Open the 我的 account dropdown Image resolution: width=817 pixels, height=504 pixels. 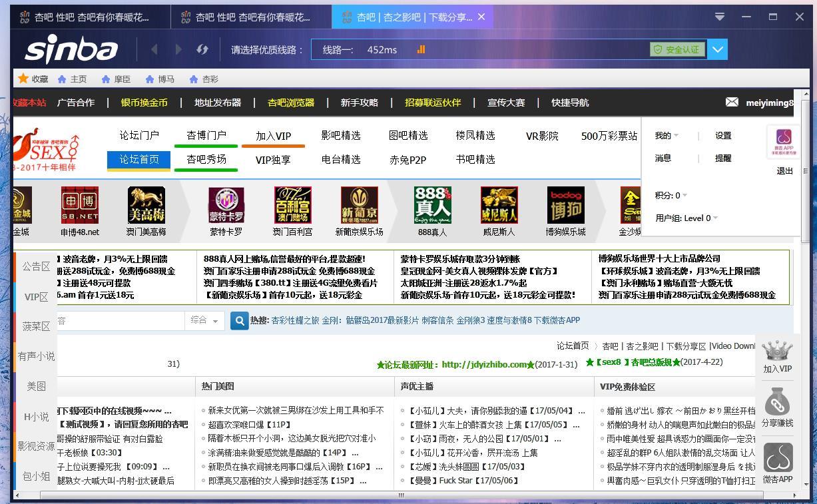[x=666, y=135]
